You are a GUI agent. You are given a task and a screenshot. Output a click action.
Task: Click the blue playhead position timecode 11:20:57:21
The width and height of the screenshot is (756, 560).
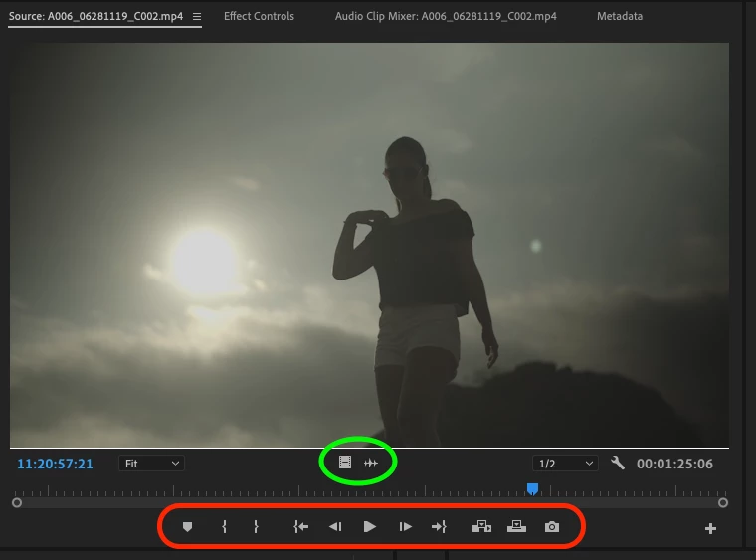tap(55, 464)
